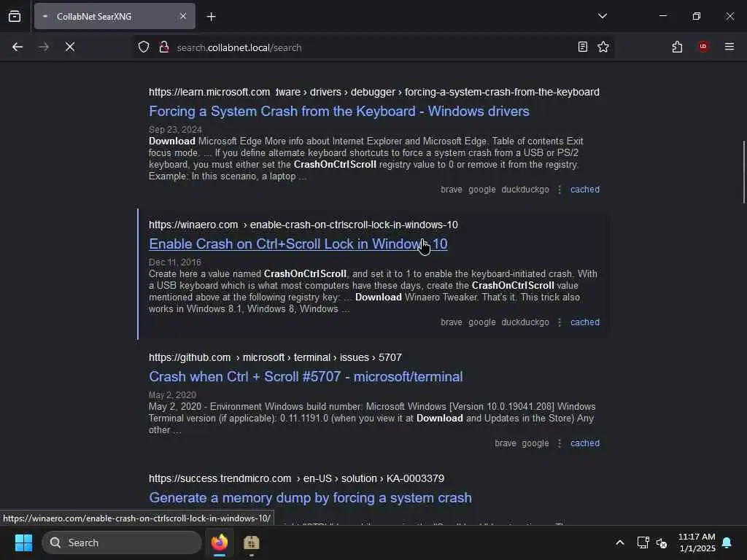The height and width of the screenshot is (560, 747).
Task: Click brave engine label on Microsoft drivers result
Action: tap(451, 190)
